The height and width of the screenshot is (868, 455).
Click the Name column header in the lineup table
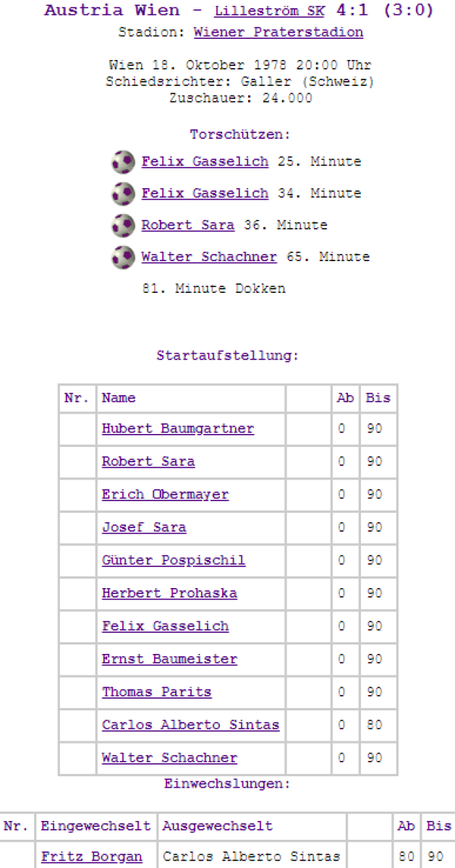pyautogui.click(x=119, y=399)
